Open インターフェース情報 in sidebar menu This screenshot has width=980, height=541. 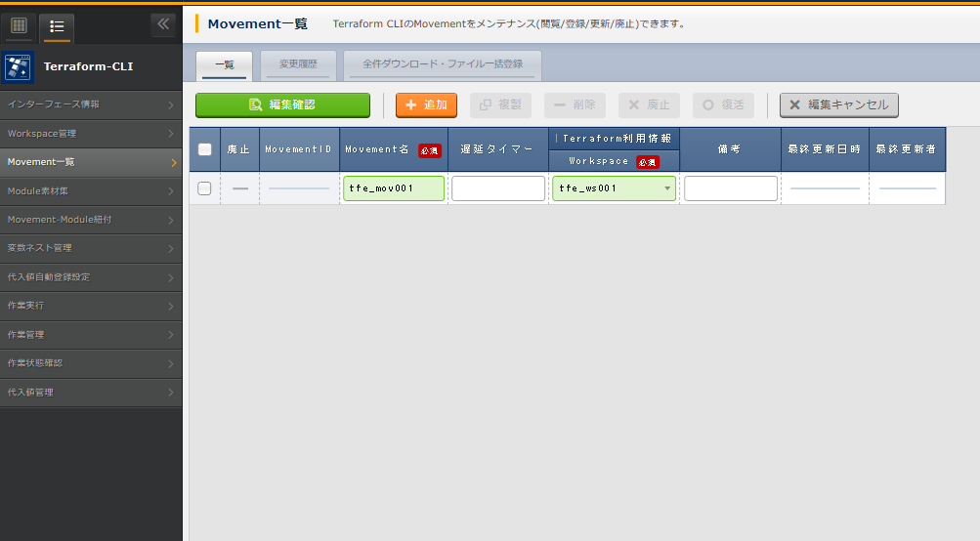point(91,104)
